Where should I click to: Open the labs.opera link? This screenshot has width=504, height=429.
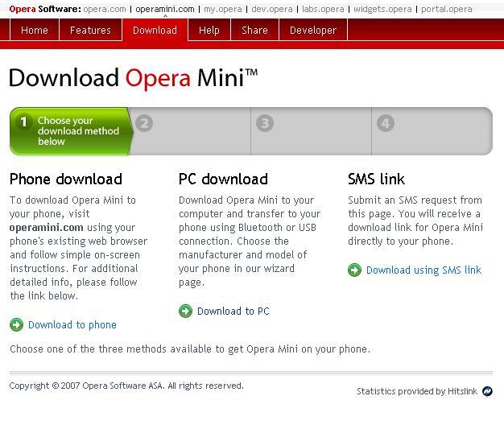[x=323, y=9]
